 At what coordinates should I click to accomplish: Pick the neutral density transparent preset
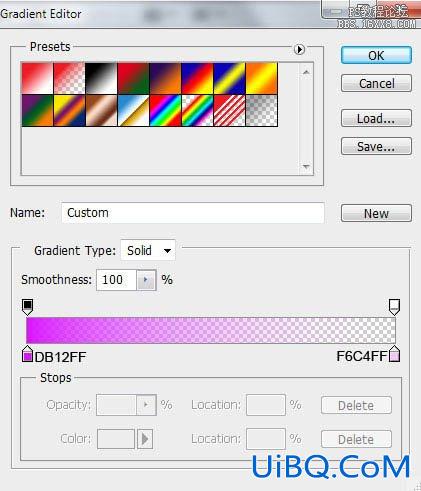261,111
